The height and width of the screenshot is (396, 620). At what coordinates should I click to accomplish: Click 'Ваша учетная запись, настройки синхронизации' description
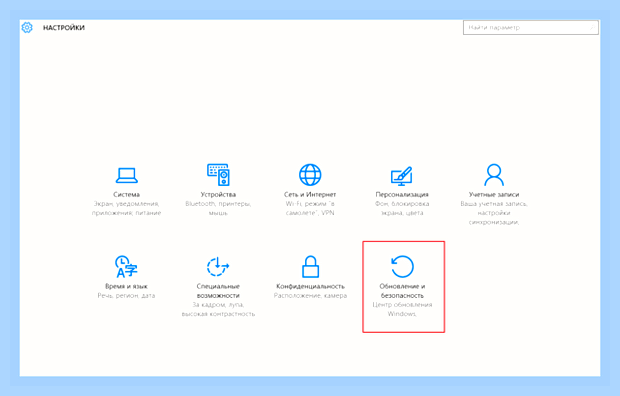(494, 213)
